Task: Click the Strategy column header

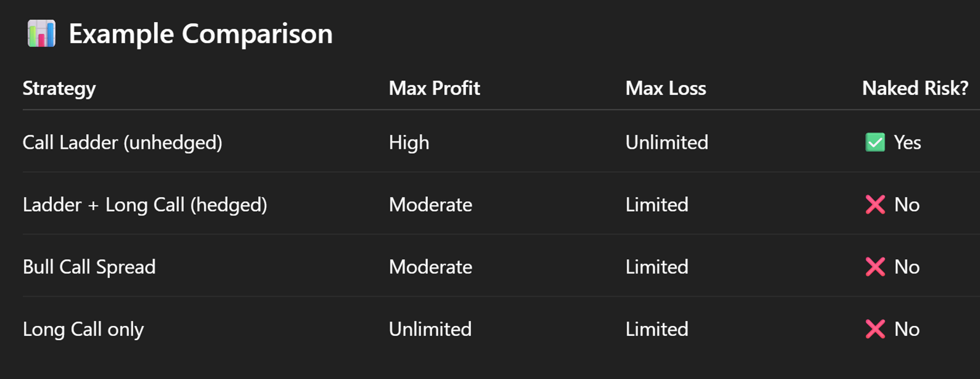Action: pos(59,89)
